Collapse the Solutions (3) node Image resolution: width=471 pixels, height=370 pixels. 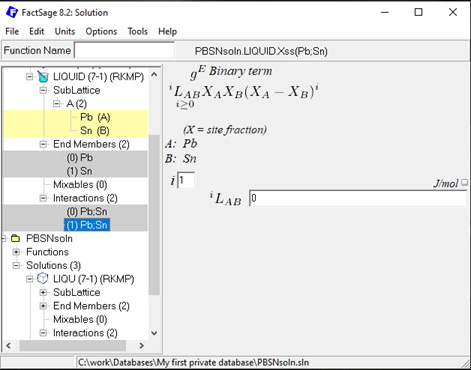[16, 265]
